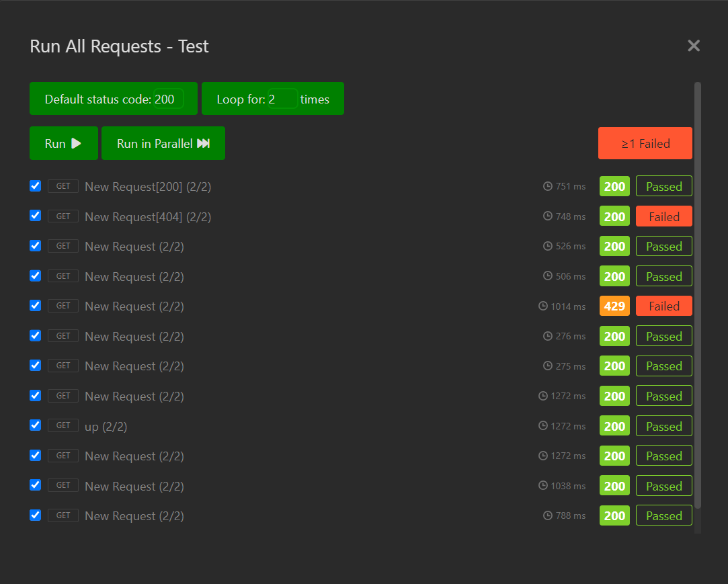728x584 pixels.
Task: Click Run in Parallel button
Action: click(x=163, y=143)
